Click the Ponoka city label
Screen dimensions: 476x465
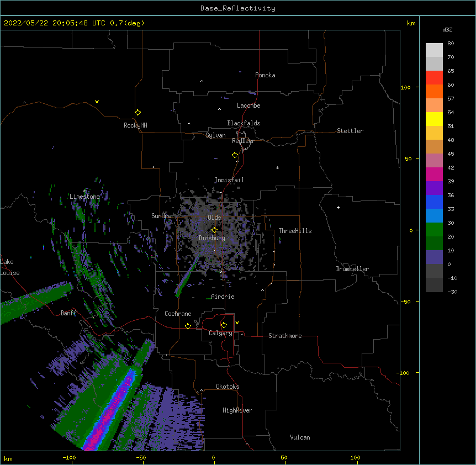pyautogui.click(x=265, y=75)
